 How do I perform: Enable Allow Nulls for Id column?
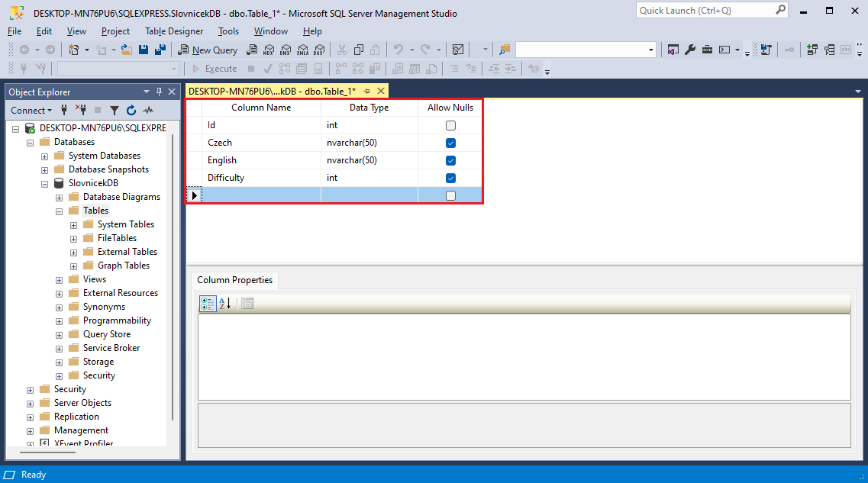click(x=450, y=125)
